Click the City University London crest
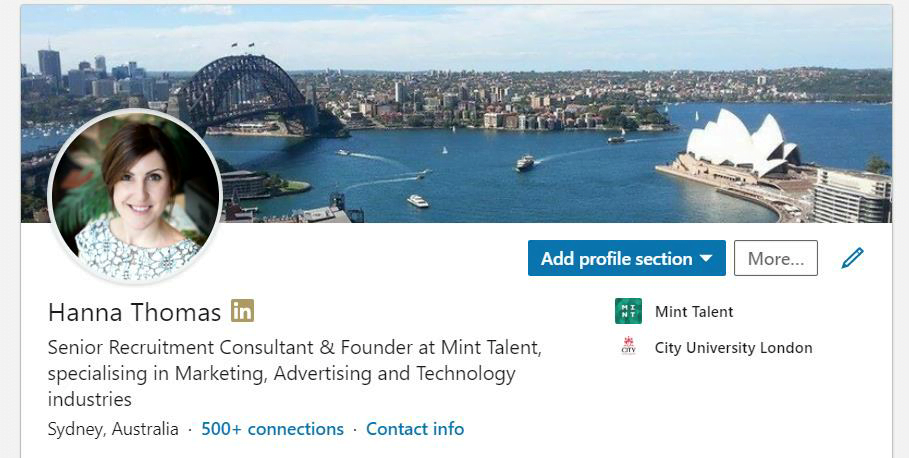 [628, 348]
